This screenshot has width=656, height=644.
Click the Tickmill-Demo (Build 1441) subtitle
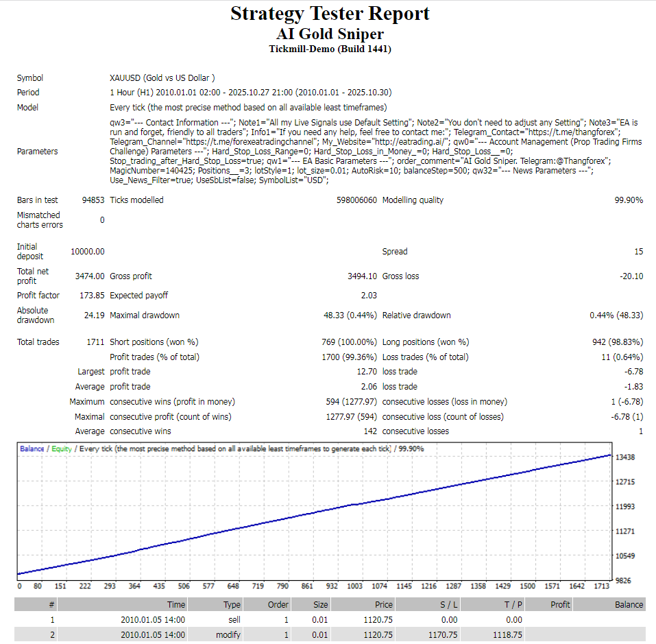tap(330, 49)
